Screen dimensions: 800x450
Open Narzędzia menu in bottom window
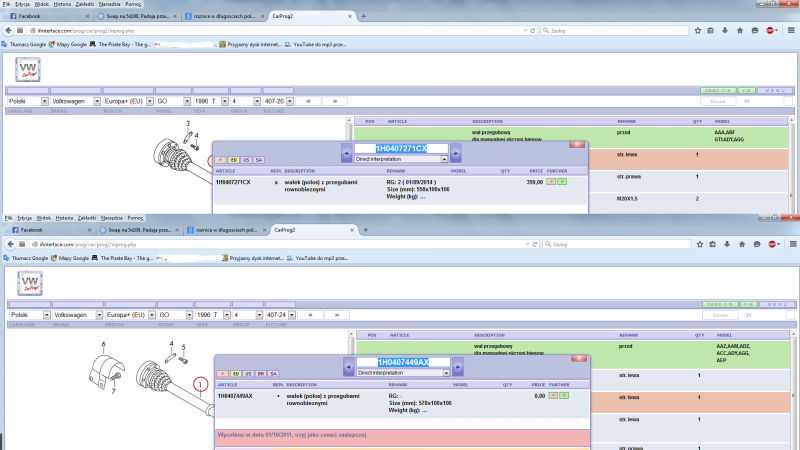point(112,218)
